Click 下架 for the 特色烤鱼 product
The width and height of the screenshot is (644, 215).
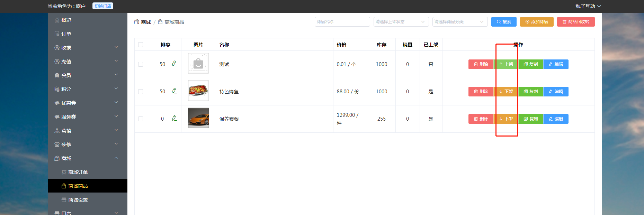tap(506, 92)
